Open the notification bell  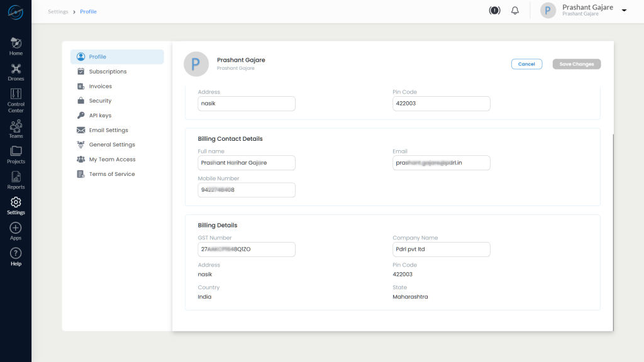[x=514, y=10]
